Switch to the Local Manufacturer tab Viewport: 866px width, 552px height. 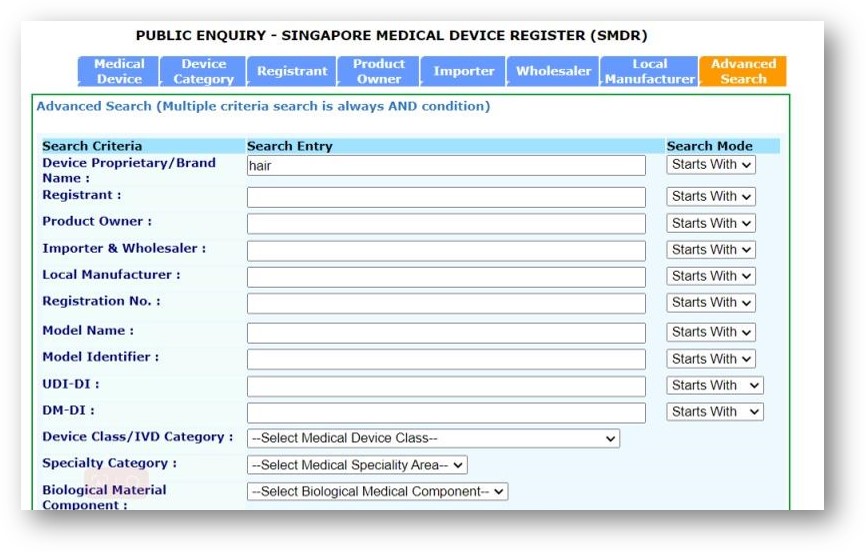650,71
